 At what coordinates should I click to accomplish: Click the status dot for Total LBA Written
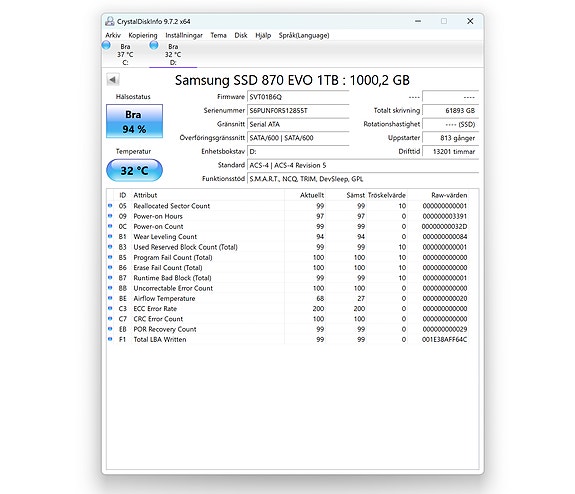110,339
